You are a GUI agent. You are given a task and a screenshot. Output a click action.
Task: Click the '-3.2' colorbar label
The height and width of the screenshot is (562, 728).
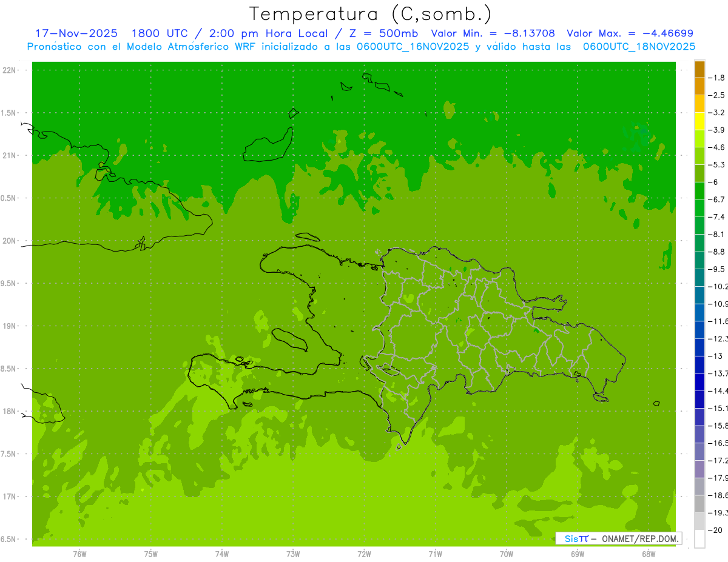tap(717, 113)
